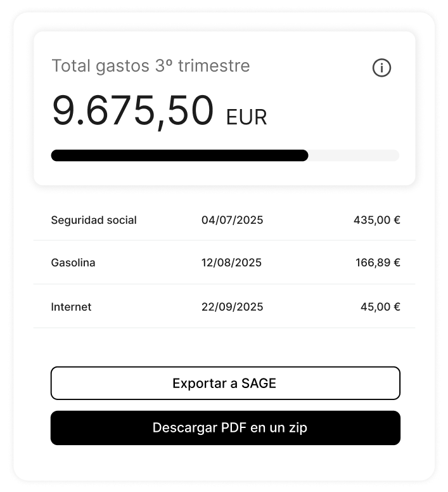Click the Exportar a SAGE button
Screen dimensions: 448x492
click(x=225, y=383)
